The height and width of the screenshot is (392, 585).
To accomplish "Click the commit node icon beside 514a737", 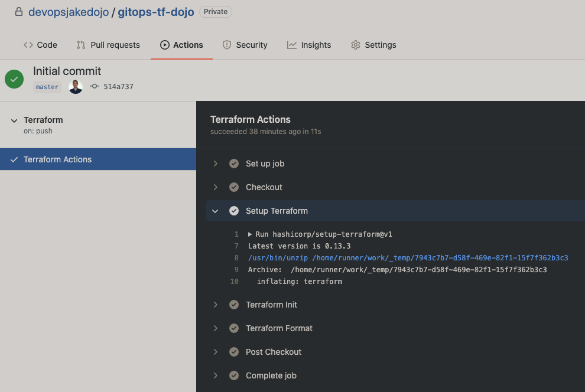I will pyautogui.click(x=95, y=86).
